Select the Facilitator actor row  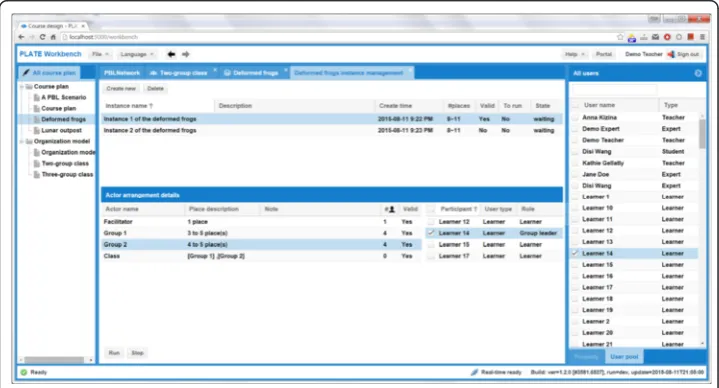click(x=261, y=222)
